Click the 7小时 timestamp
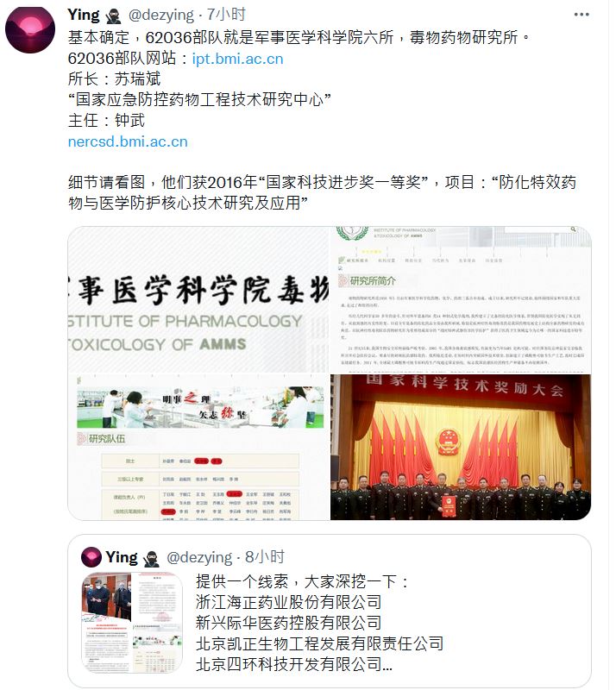 (x=226, y=15)
